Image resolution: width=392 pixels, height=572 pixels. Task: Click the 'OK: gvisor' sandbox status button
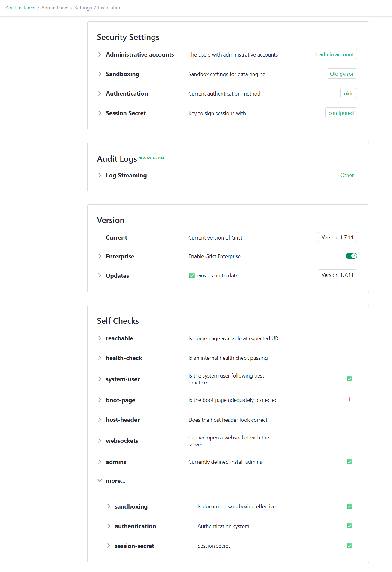pos(341,74)
